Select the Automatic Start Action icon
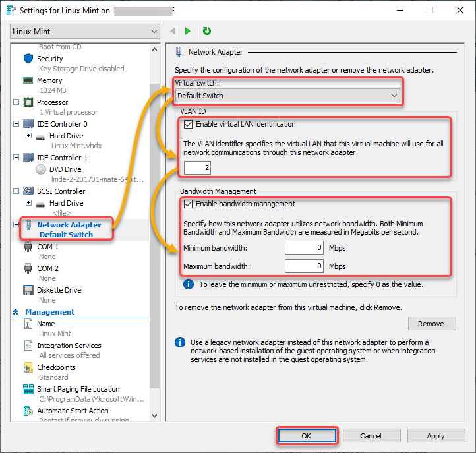The image size is (476, 453). click(x=28, y=411)
